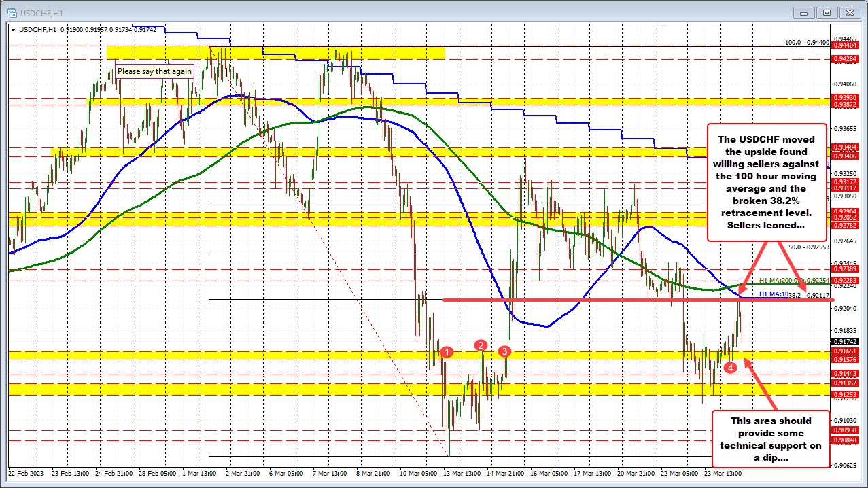Click the '22 Feb 2023' date on time axis
This screenshot has width=868, height=488.
click(26, 473)
